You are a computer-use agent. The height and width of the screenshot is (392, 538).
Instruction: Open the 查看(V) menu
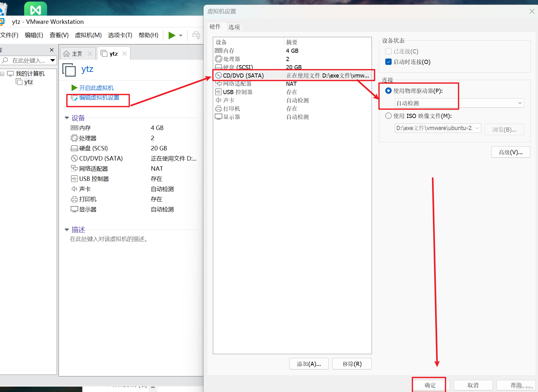pos(59,35)
